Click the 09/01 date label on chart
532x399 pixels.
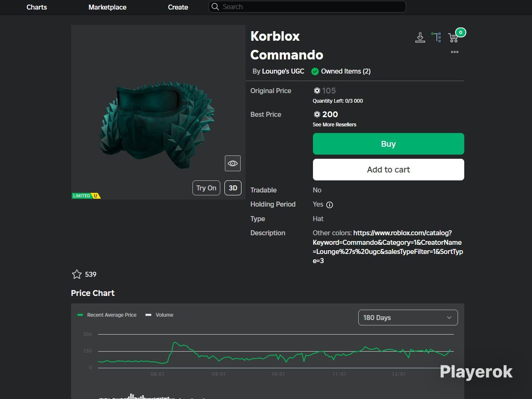click(219, 374)
